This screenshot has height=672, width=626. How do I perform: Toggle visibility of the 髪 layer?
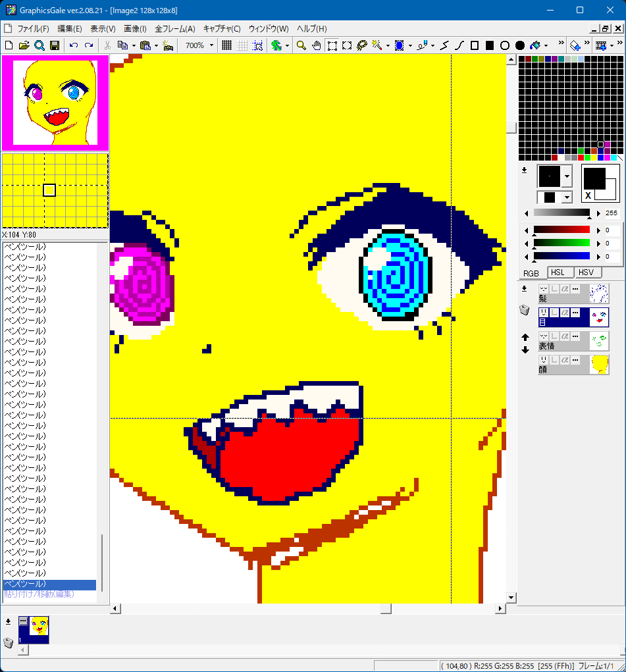pos(544,290)
